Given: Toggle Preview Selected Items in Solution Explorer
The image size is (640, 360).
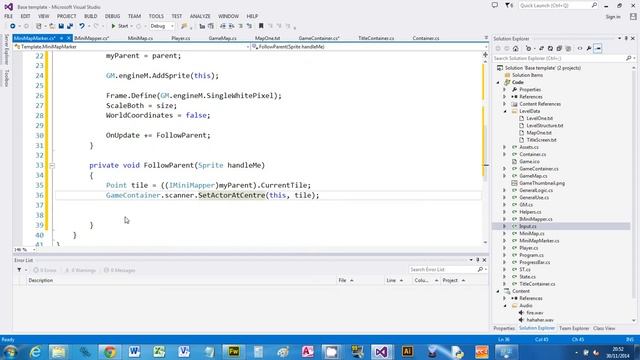Looking at the screenshot, I should pos(598,49).
